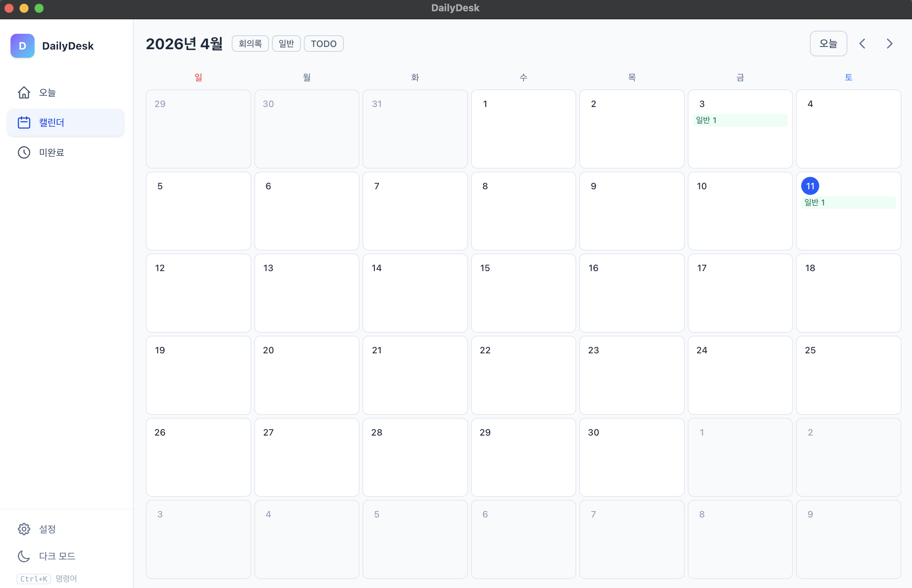
Task: Click the 일반 1 entry on April 3
Action: (740, 120)
